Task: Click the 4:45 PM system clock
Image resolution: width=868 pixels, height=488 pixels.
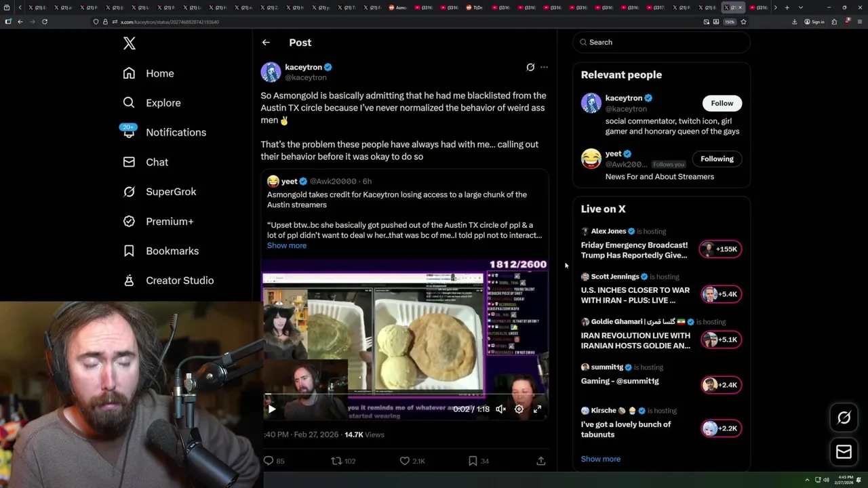Action: tap(846, 480)
